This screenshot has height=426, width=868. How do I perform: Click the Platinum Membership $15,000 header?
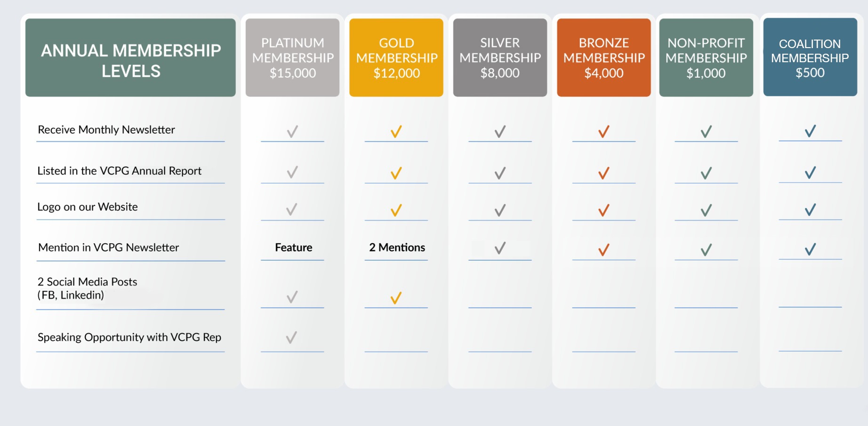pyautogui.click(x=292, y=57)
